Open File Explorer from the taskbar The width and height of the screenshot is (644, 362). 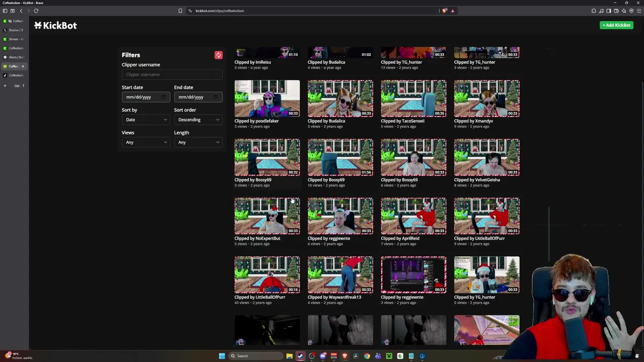tap(289, 356)
